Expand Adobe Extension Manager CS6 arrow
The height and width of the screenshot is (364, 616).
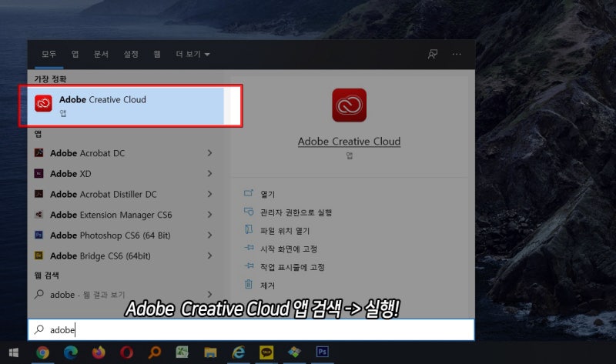click(x=209, y=215)
